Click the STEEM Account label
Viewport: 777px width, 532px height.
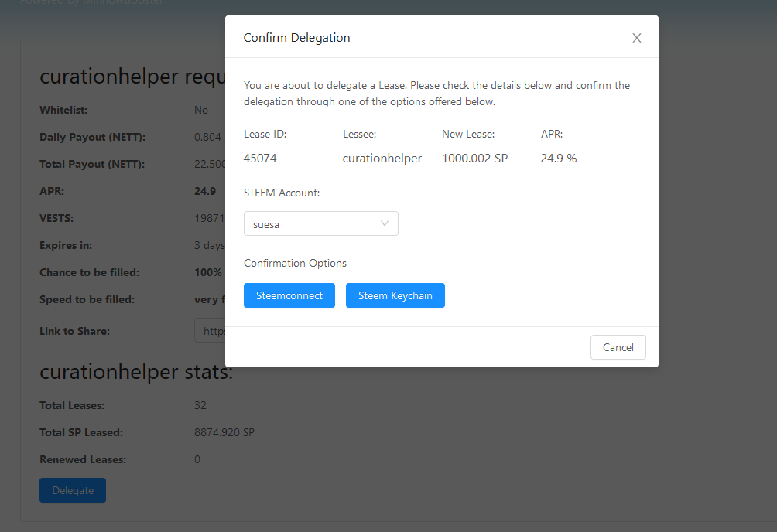tap(282, 193)
